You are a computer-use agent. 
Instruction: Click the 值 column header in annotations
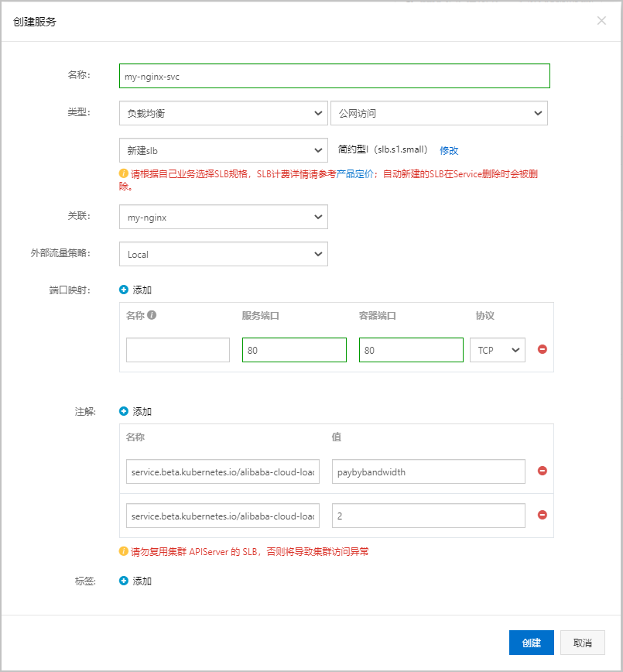coord(337,437)
